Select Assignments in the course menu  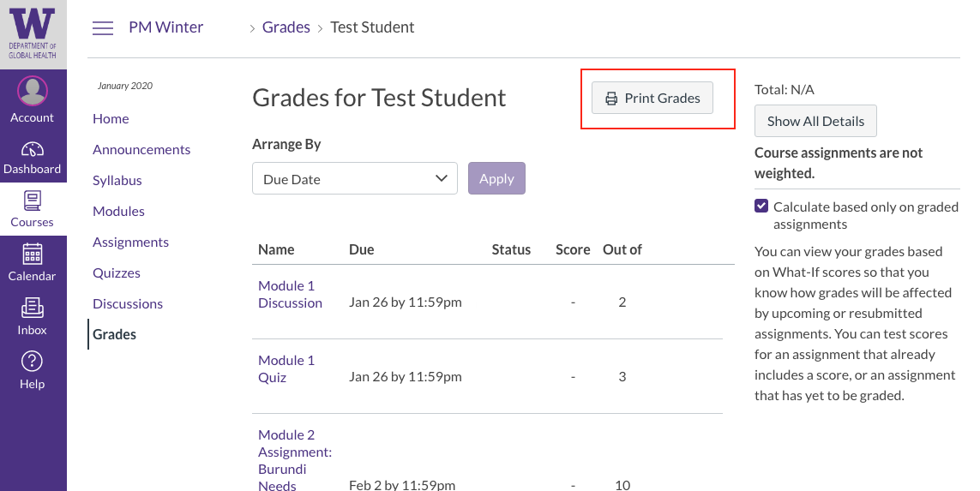(x=130, y=242)
